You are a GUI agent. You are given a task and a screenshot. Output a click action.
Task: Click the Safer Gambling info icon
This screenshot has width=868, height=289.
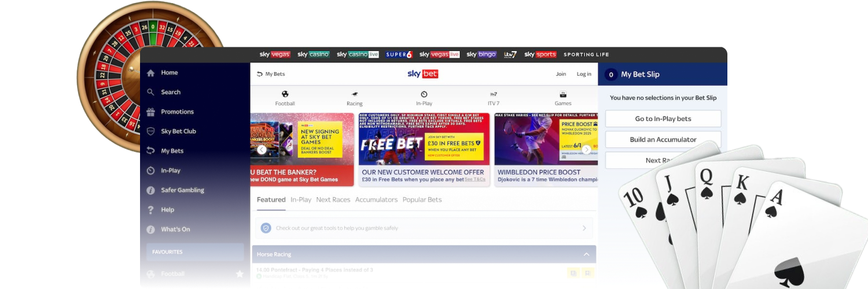[x=151, y=190]
